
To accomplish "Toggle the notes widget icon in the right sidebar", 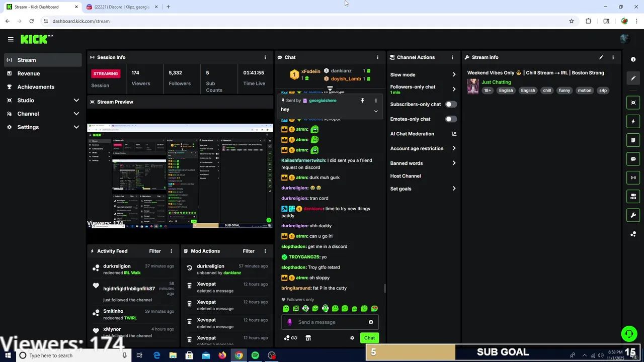I will [x=633, y=140].
